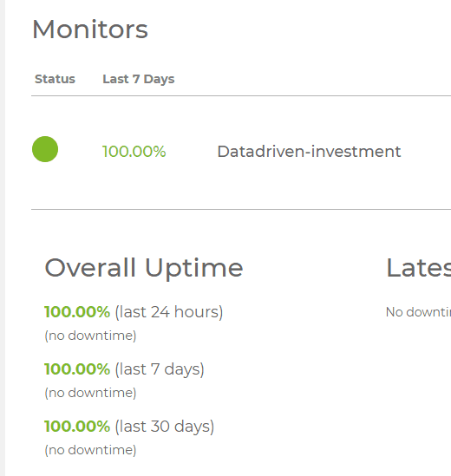Click the No downtime text under Latest
The image size is (451, 476).
coord(418,312)
